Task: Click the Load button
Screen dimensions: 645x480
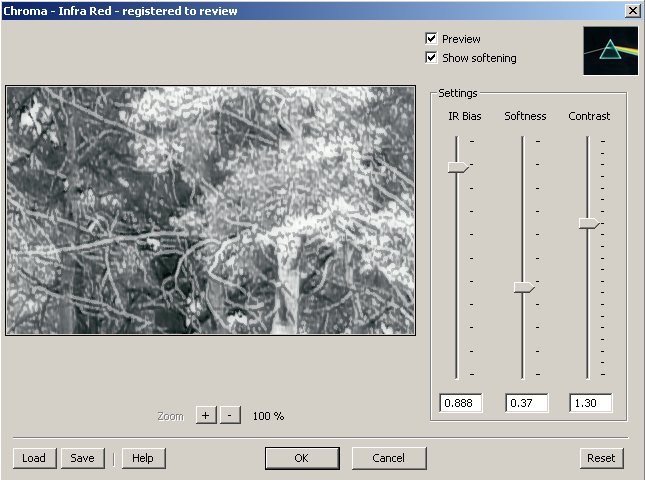Action: (x=34, y=458)
